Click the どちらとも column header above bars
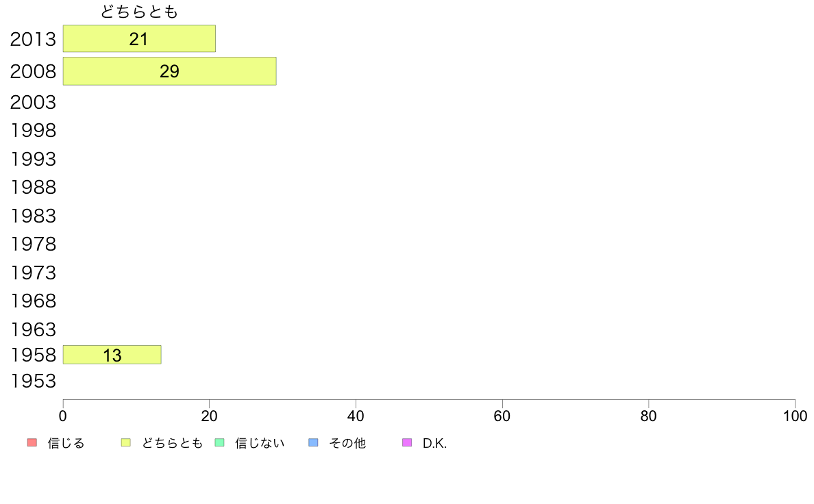Viewport: 814px width, 504px height. click(139, 12)
